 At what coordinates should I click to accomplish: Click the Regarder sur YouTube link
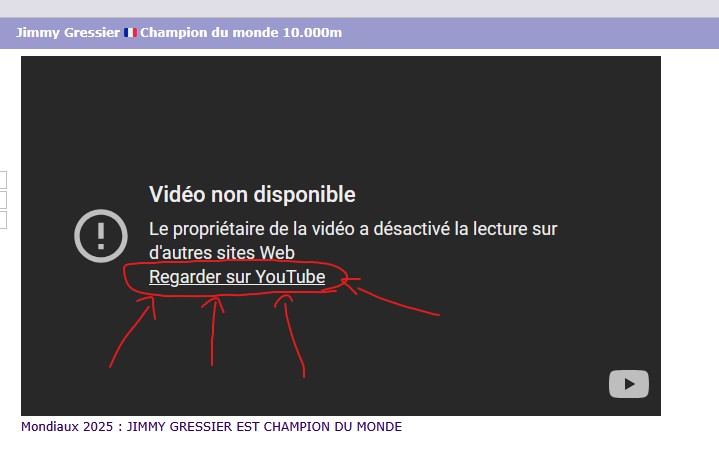[237, 277]
